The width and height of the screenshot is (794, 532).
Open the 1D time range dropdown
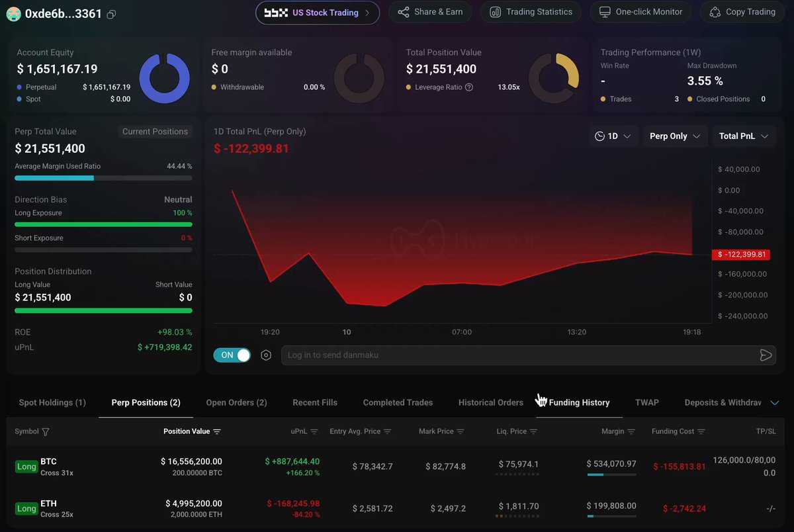click(x=613, y=136)
